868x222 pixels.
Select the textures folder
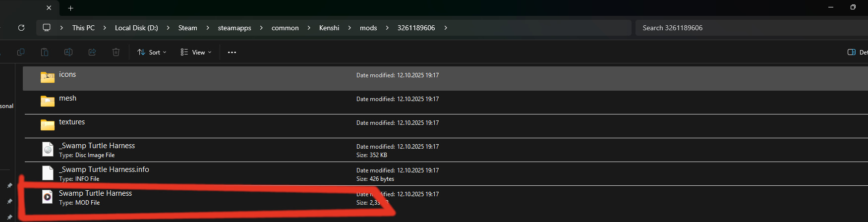pyautogui.click(x=445, y=126)
